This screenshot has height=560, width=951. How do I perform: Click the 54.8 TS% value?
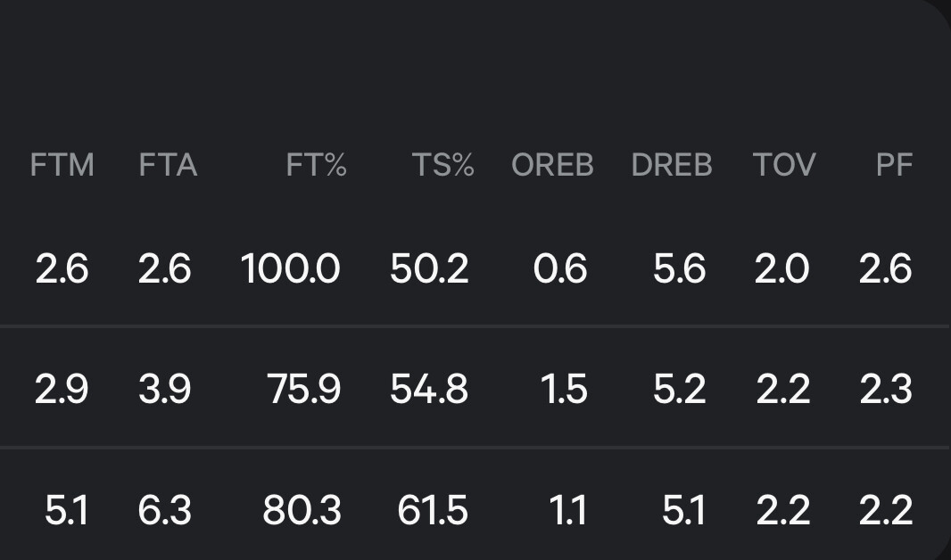click(429, 389)
